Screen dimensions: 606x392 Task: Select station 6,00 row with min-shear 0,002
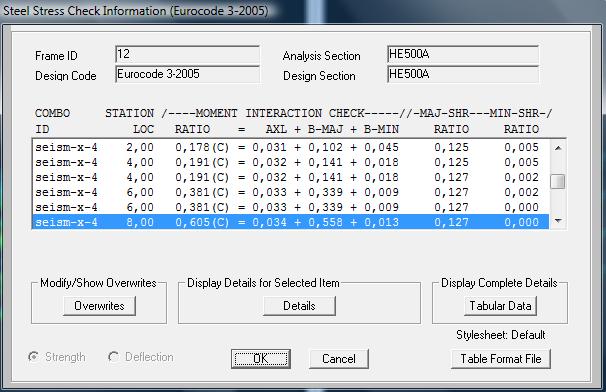(291, 192)
